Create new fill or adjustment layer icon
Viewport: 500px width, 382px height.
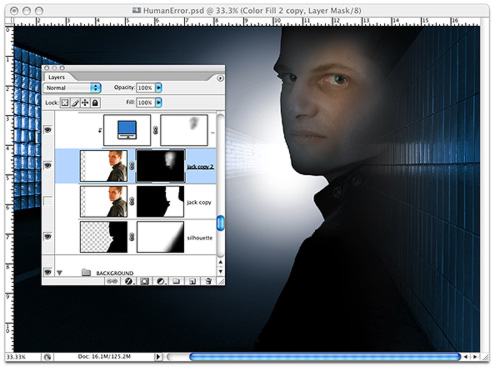[x=160, y=282]
